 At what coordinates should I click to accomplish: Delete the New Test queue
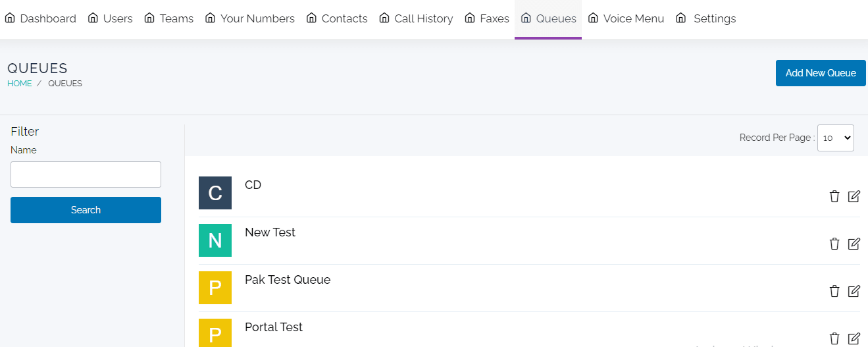point(834,244)
